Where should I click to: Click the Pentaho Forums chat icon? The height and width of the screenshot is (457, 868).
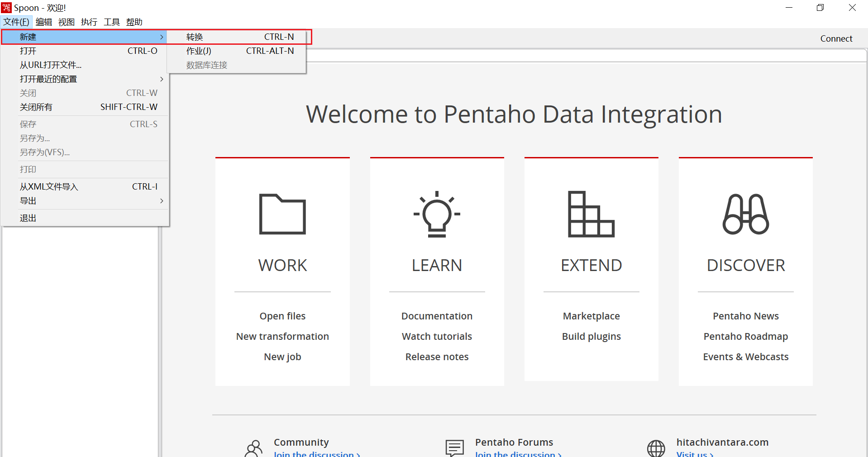[454, 448]
